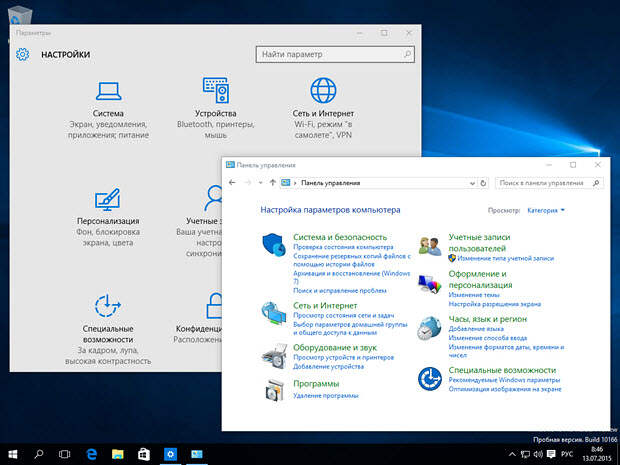This screenshot has width=620, height=465.
Task: Click the Оформление и персонализация icon
Action: (429, 285)
